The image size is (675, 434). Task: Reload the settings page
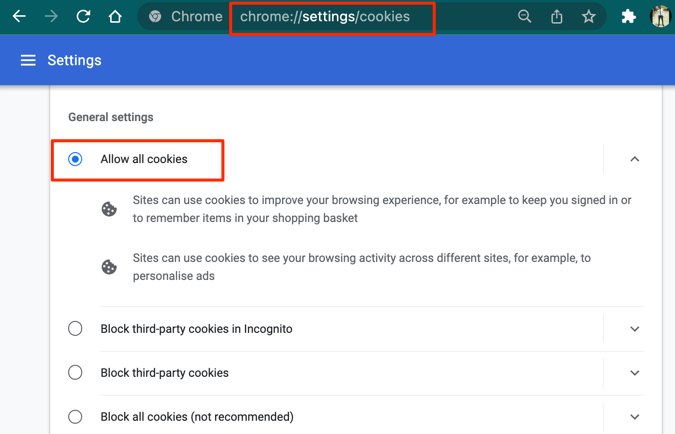point(83,16)
